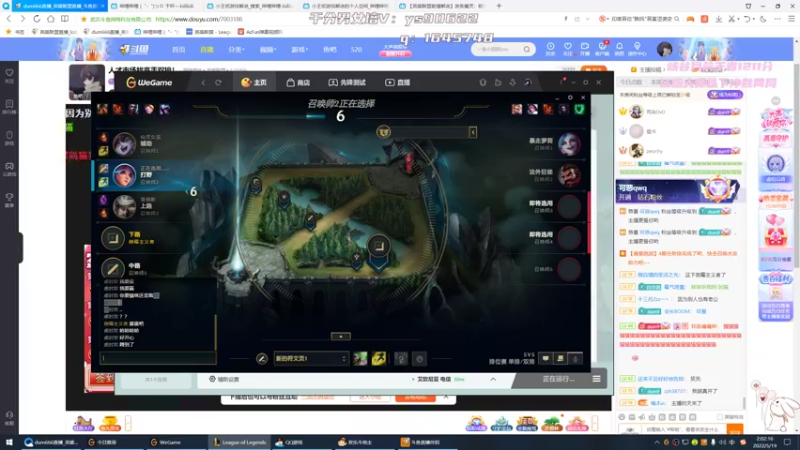
Task: Click the Douyu sidebar trophy icon
Action: (9, 199)
